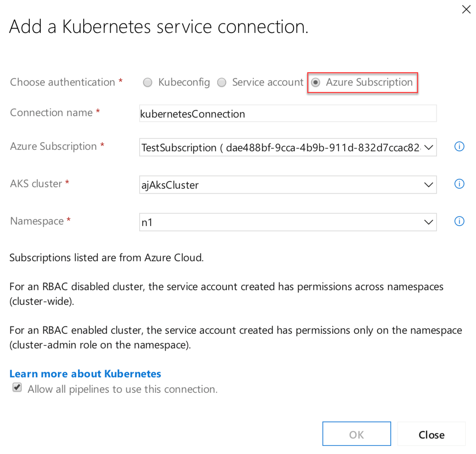
Task: View info for the Namespace field
Action: 459,221
